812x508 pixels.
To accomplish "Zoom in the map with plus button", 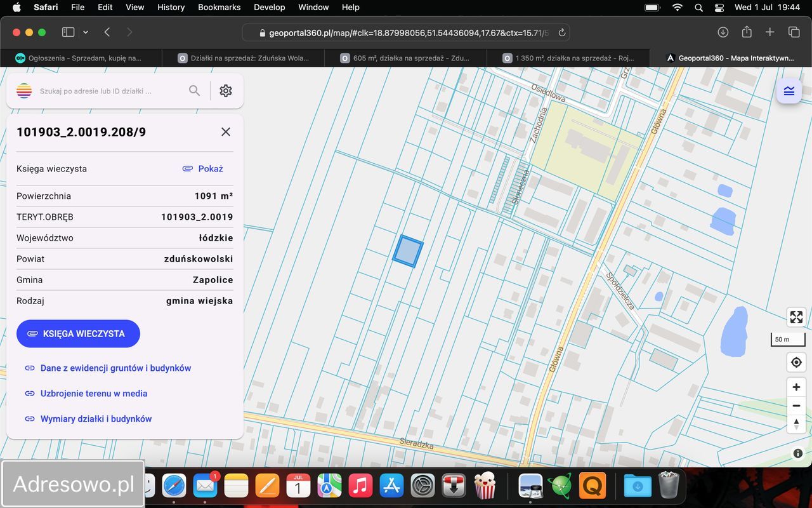I will pyautogui.click(x=796, y=387).
